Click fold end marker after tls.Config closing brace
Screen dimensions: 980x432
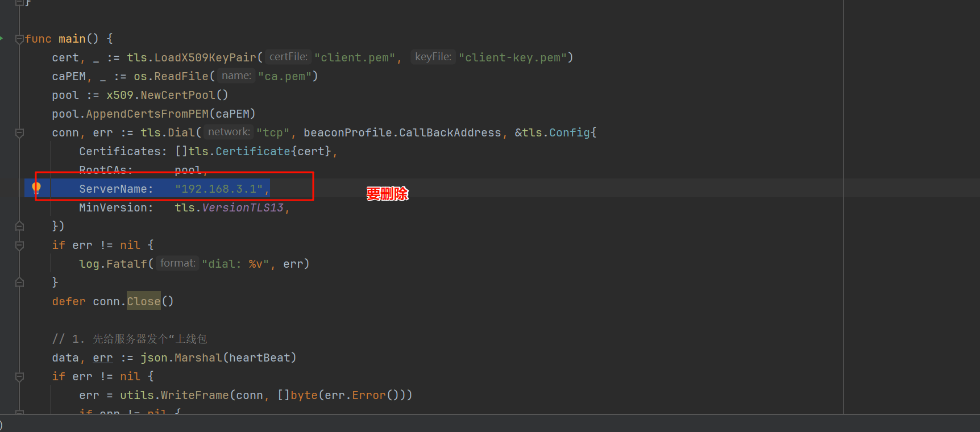(19, 226)
